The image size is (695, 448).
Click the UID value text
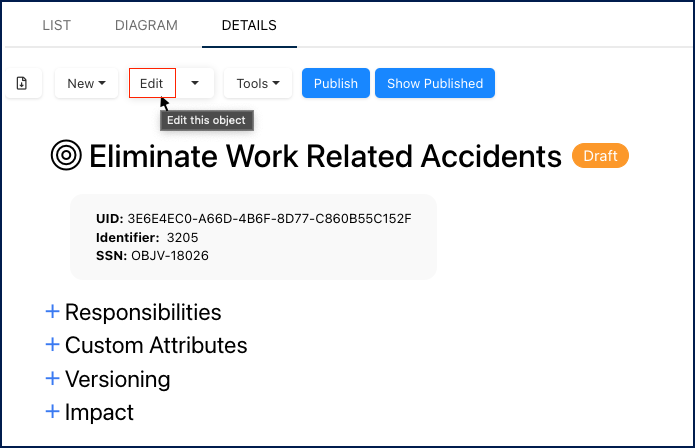click(269, 218)
